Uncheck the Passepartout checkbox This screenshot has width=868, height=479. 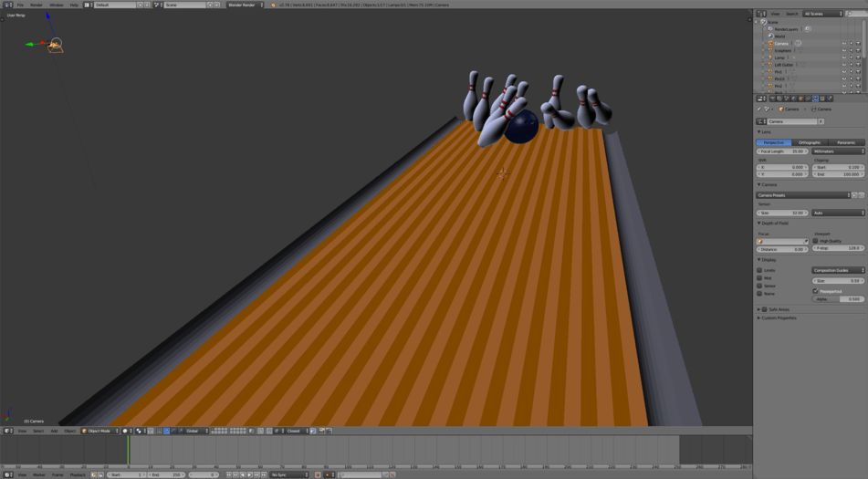tap(815, 291)
